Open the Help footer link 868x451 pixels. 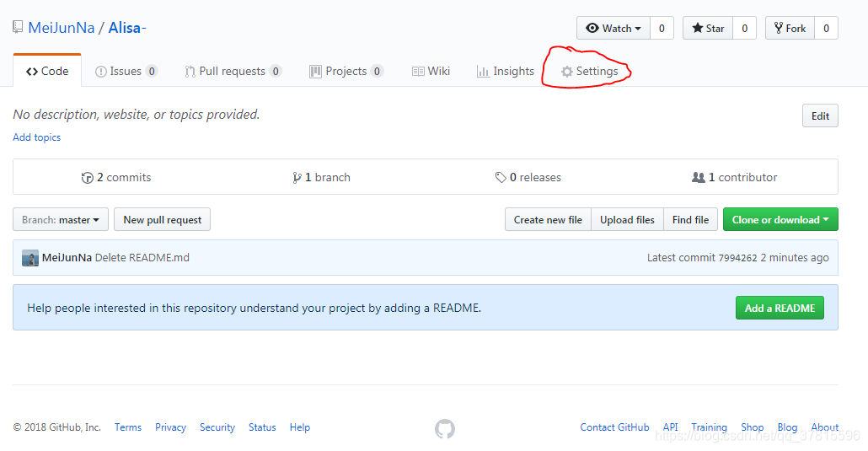[300, 427]
